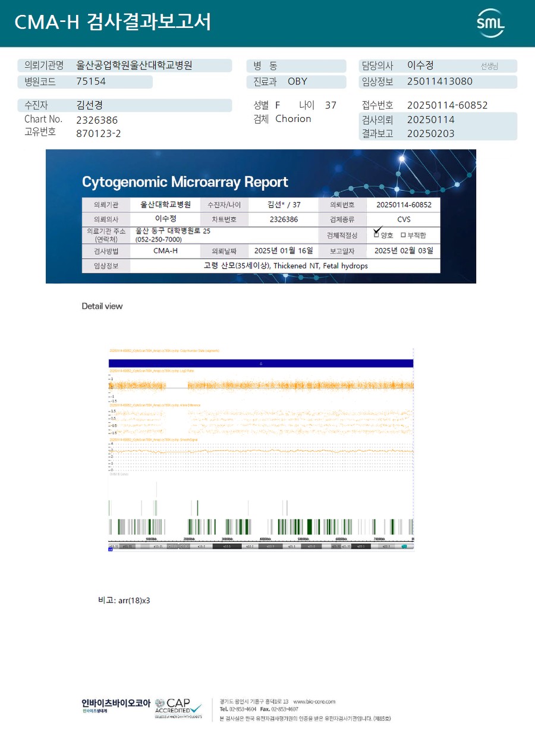
Task: Click the SML logo in the header
Action: [490, 23]
